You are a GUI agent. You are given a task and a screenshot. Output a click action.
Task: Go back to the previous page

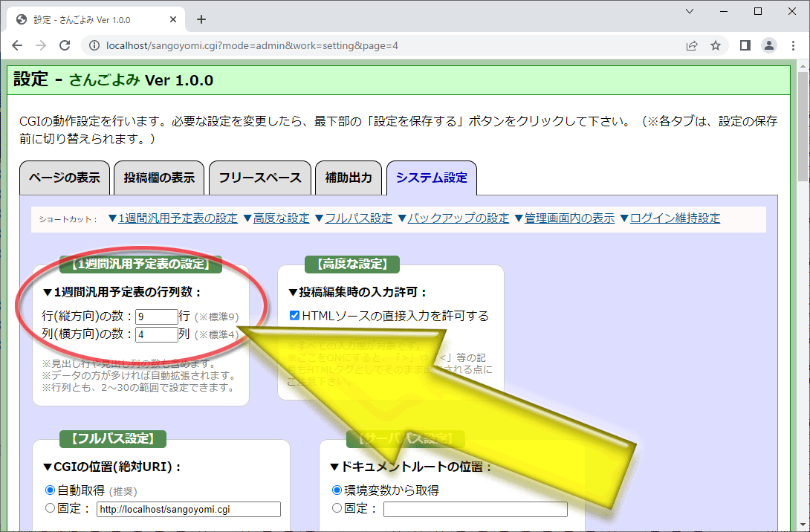click(x=17, y=45)
